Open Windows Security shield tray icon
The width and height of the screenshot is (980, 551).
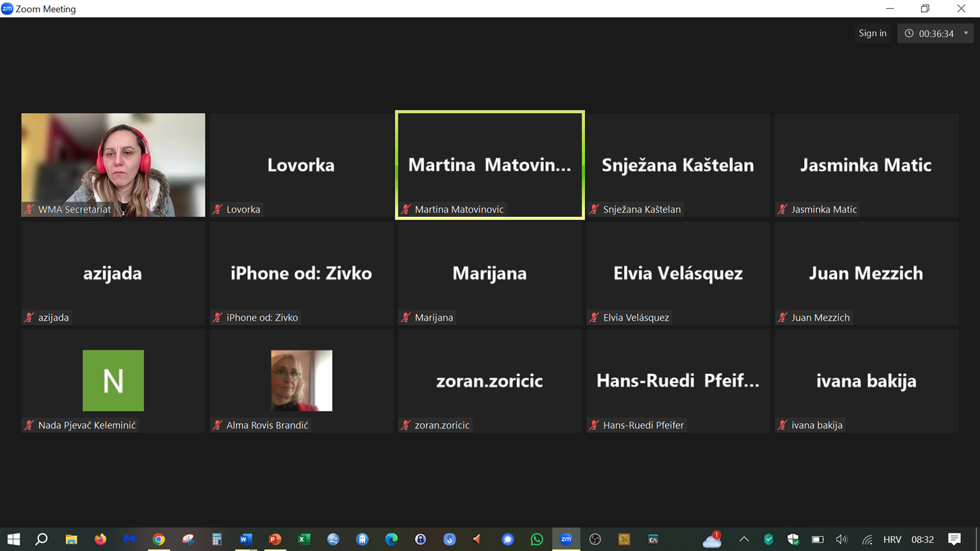[793, 539]
